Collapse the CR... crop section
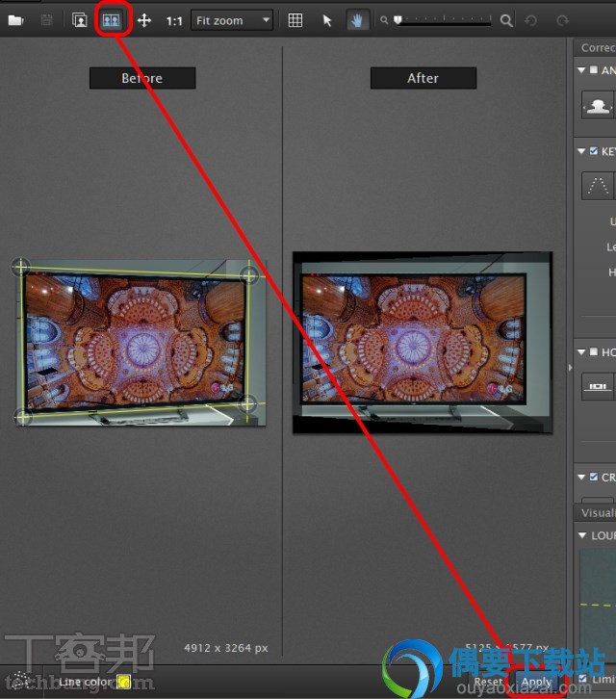Screen dimensions: 616x699 [581, 477]
